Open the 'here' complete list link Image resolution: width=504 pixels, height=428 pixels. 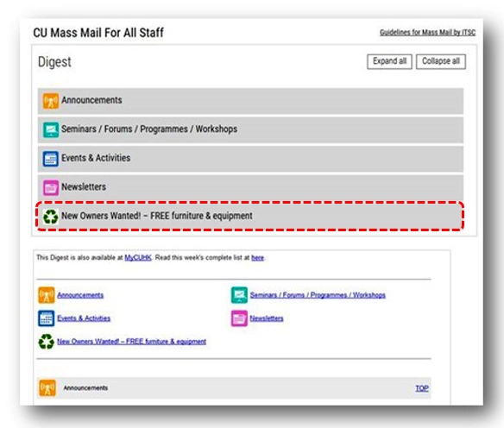pos(257,258)
